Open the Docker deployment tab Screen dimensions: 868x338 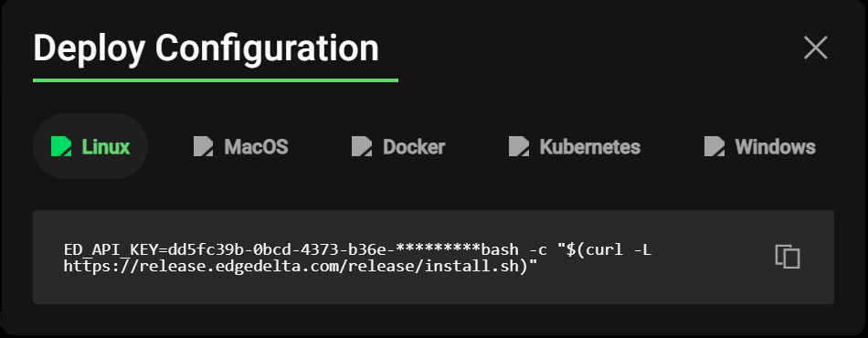tap(398, 146)
